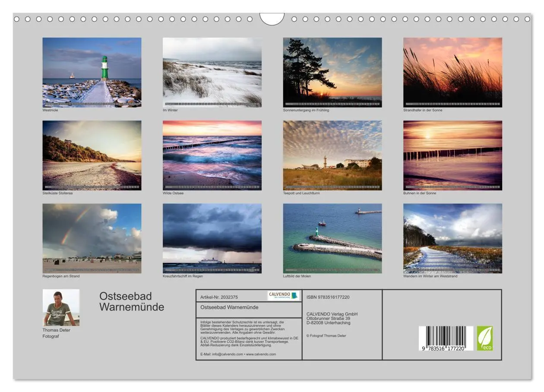Click 'Ottobrunner Straße 39' text
544x392 pixels.
click(329, 318)
